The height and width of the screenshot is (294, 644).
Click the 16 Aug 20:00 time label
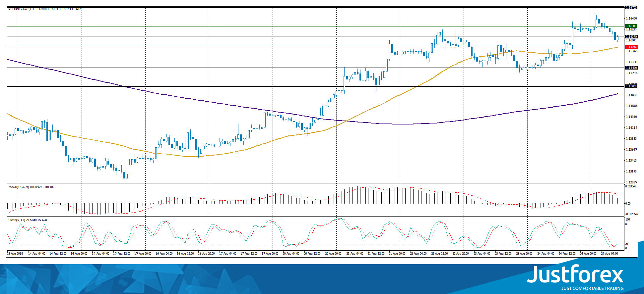pos(207,254)
